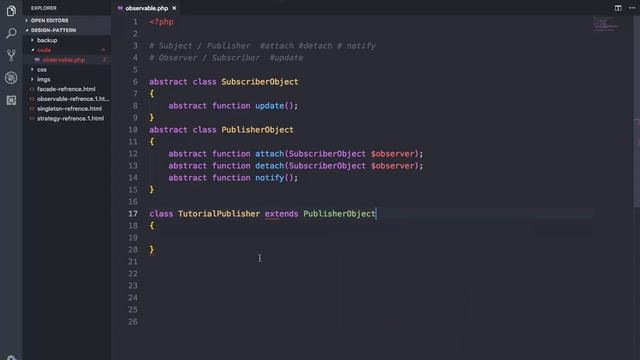The height and width of the screenshot is (360, 640).
Task: Click the comment on line 3
Action: click(262, 46)
